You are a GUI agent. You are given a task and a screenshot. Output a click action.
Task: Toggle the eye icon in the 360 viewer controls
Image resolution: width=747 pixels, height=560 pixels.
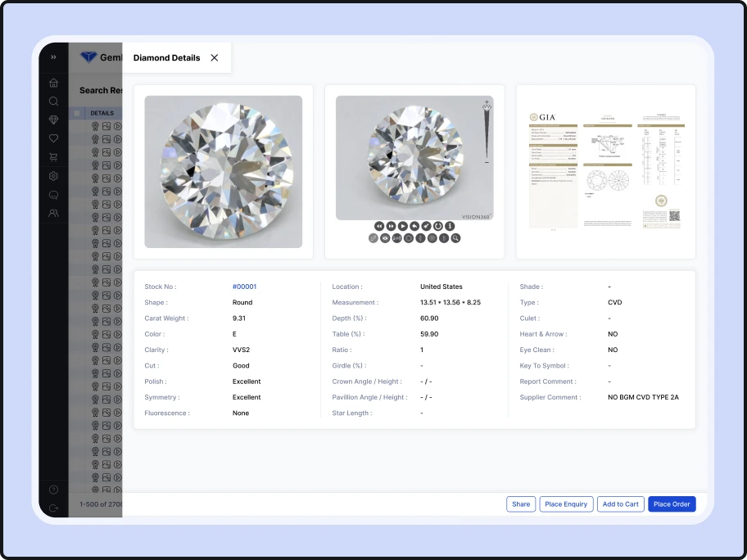(383, 238)
